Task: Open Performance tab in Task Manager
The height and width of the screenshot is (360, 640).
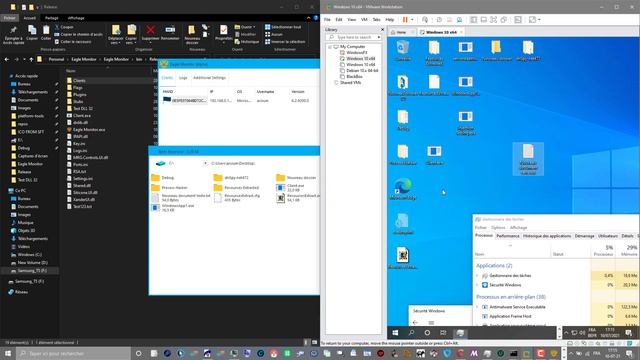Action: 507,236
